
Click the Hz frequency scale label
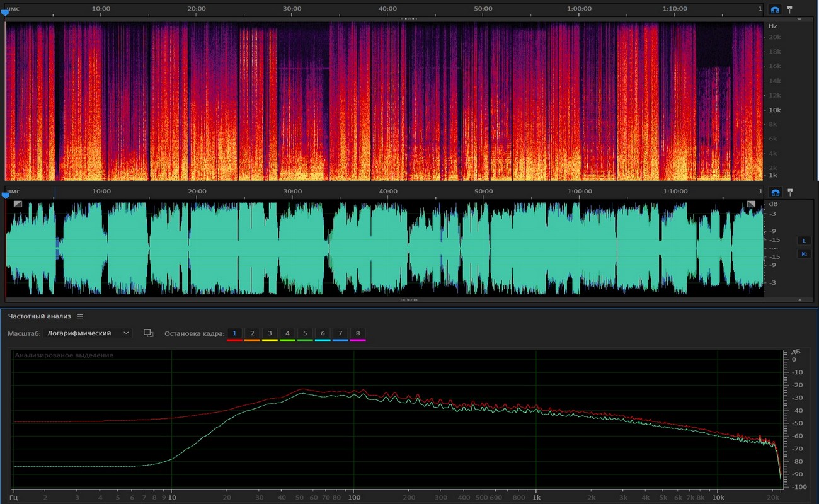pos(773,26)
